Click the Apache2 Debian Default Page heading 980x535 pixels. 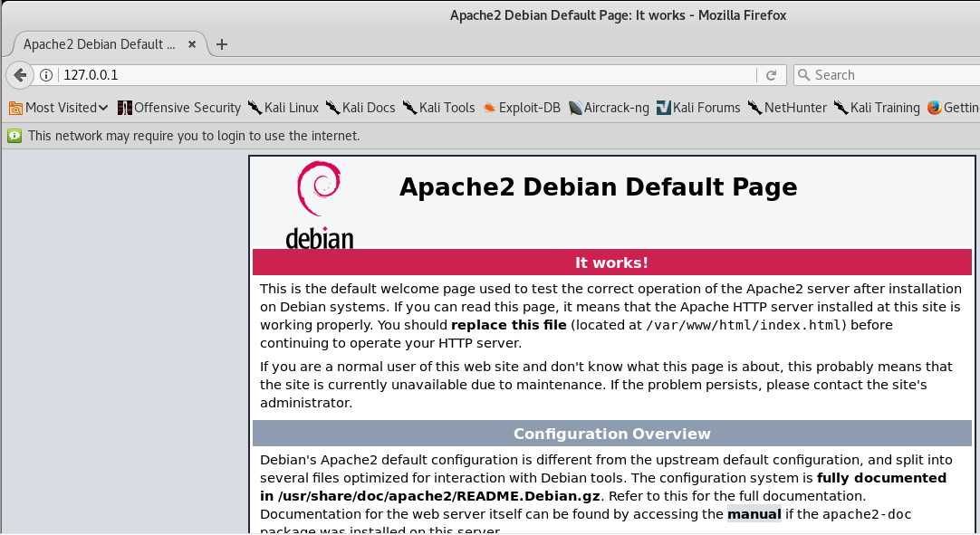[598, 186]
